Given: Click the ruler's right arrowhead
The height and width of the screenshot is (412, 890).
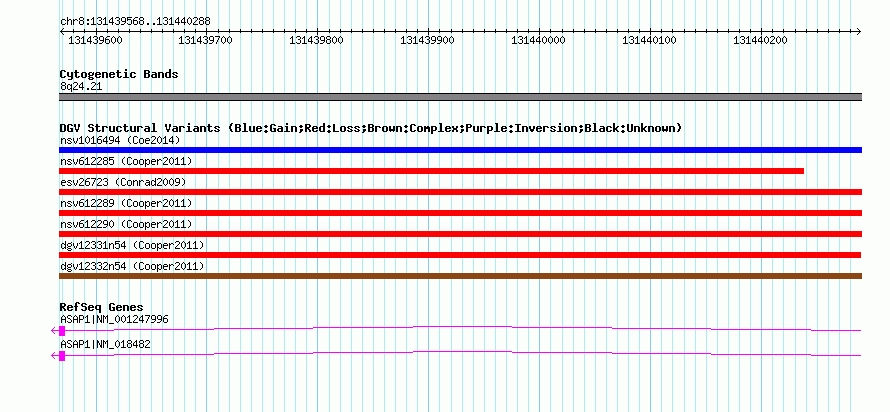Looking at the screenshot, I should (x=859, y=31).
